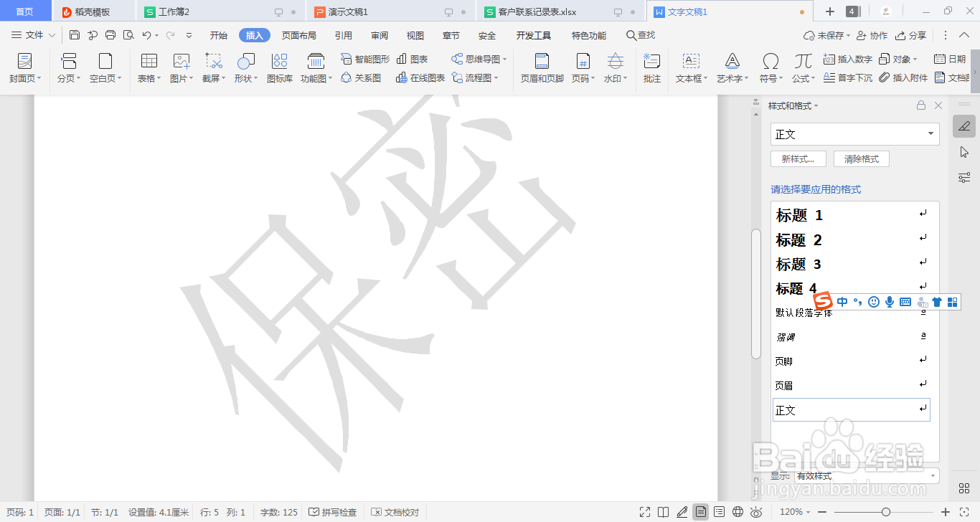Open the 审阅 ribbon tab
The width and height of the screenshot is (980, 522).
(380, 35)
